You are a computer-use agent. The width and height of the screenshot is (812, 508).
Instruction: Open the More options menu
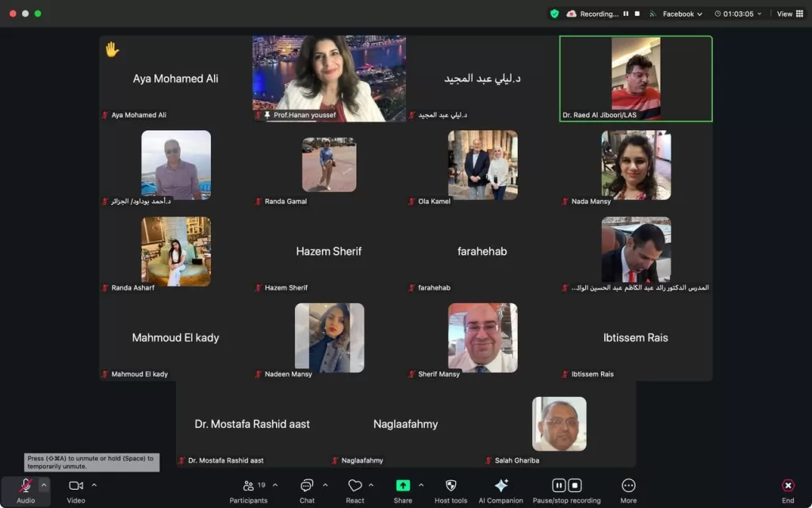tap(628, 486)
